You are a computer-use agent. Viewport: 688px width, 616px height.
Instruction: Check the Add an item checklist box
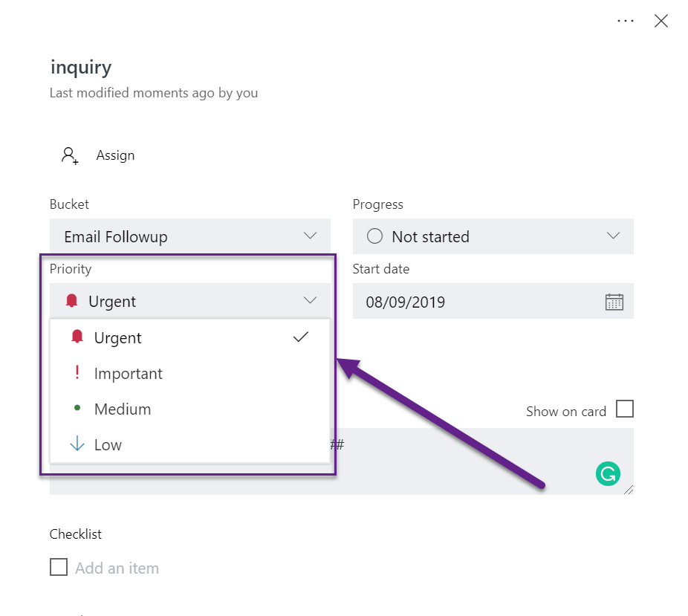pyautogui.click(x=59, y=568)
